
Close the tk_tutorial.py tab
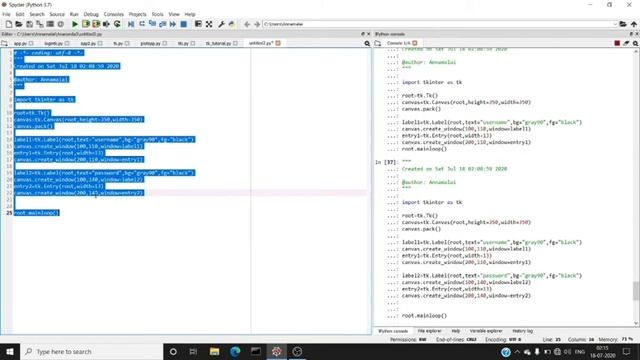point(236,43)
